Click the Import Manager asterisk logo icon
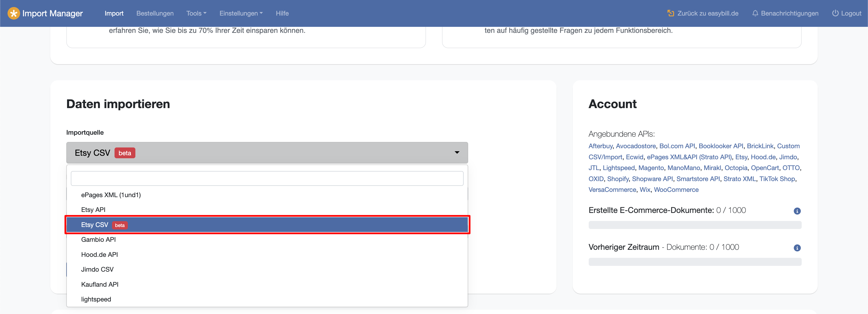Image resolution: width=868 pixels, height=314 pixels. click(14, 14)
